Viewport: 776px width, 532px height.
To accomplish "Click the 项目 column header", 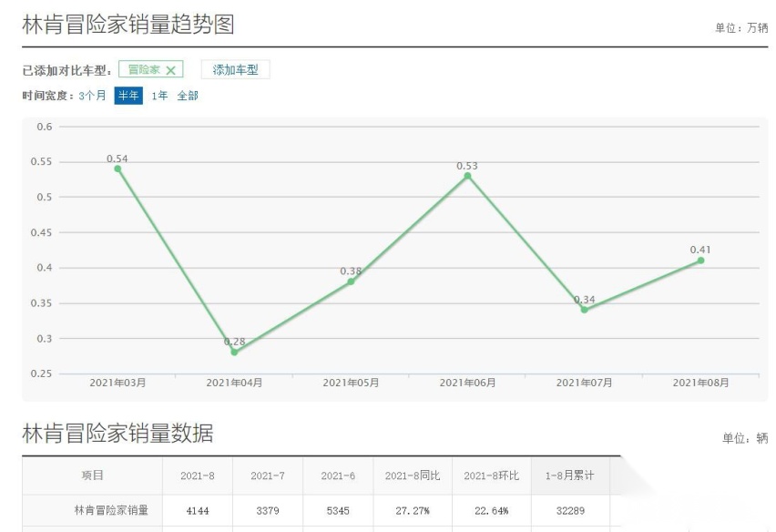I will (x=93, y=476).
